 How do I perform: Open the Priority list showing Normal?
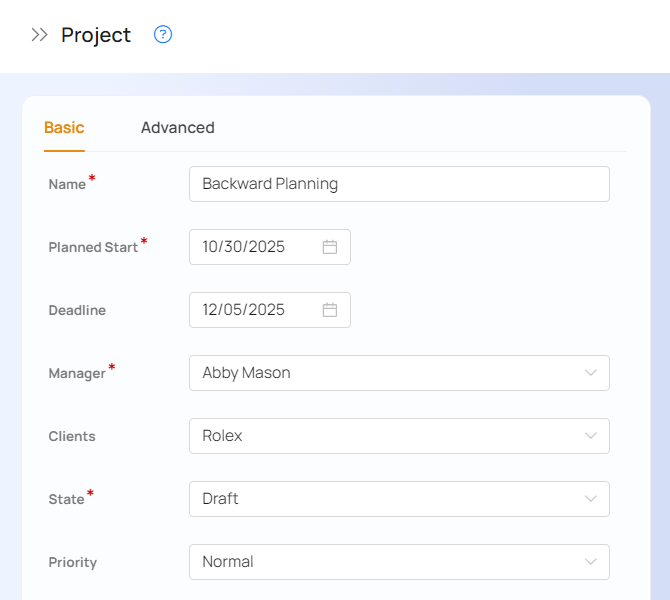point(380,562)
